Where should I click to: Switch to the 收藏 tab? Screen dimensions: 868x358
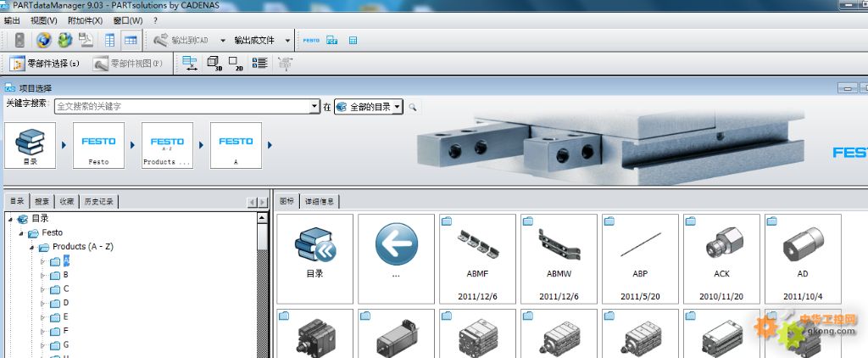[x=67, y=202]
